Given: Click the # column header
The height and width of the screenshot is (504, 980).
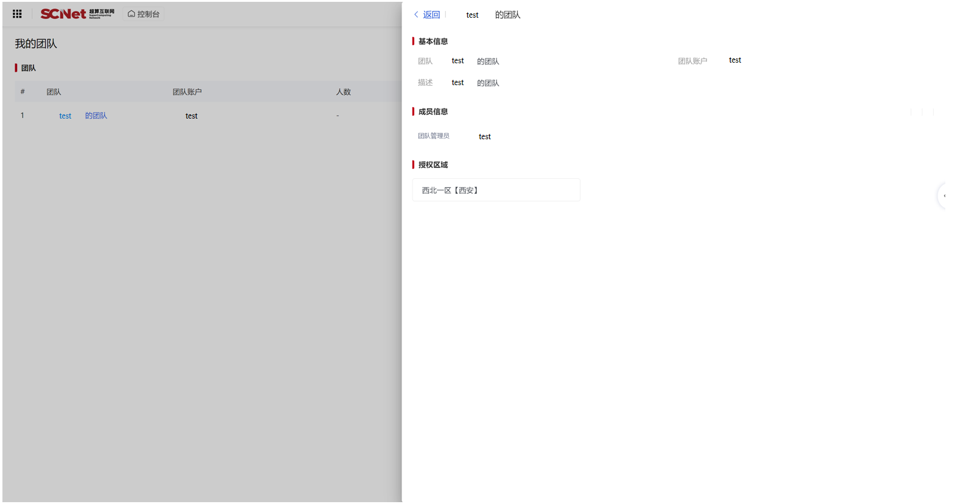Looking at the screenshot, I should 23,92.
